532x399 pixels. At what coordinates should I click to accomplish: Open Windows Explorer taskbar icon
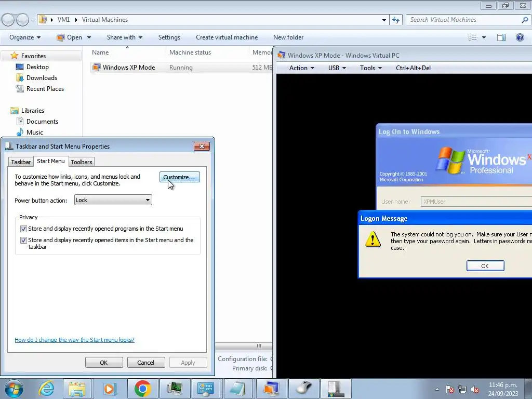click(77, 389)
